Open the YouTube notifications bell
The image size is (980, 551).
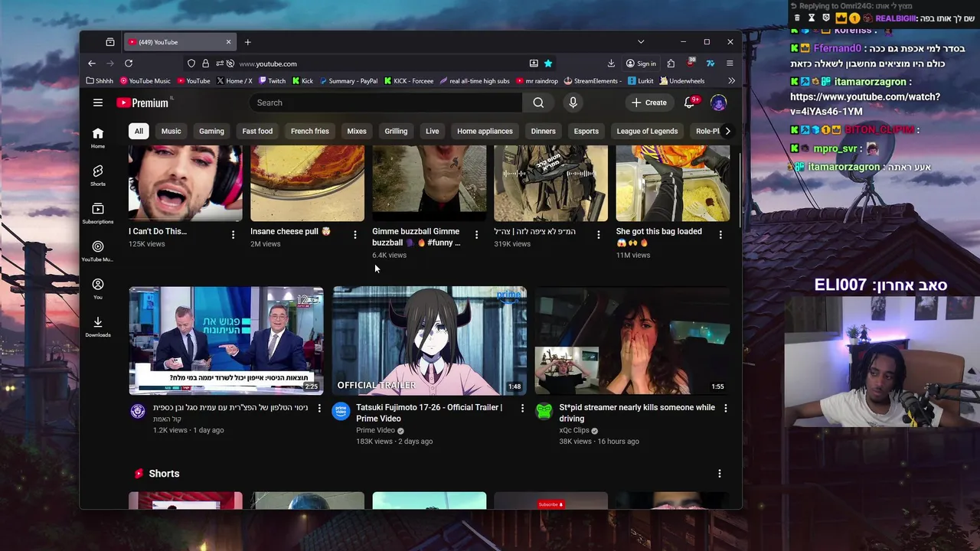[689, 103]
